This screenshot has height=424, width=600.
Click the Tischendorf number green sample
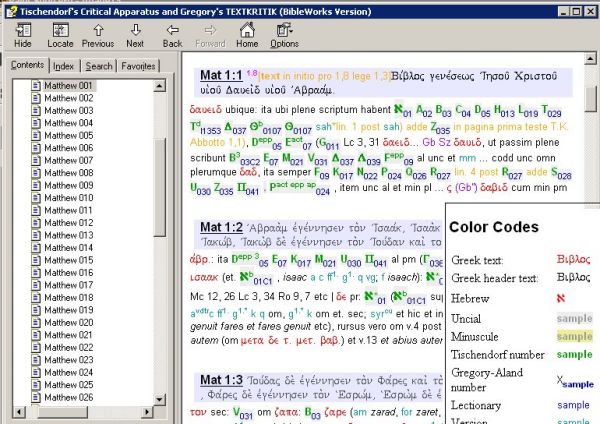[574, 354]
